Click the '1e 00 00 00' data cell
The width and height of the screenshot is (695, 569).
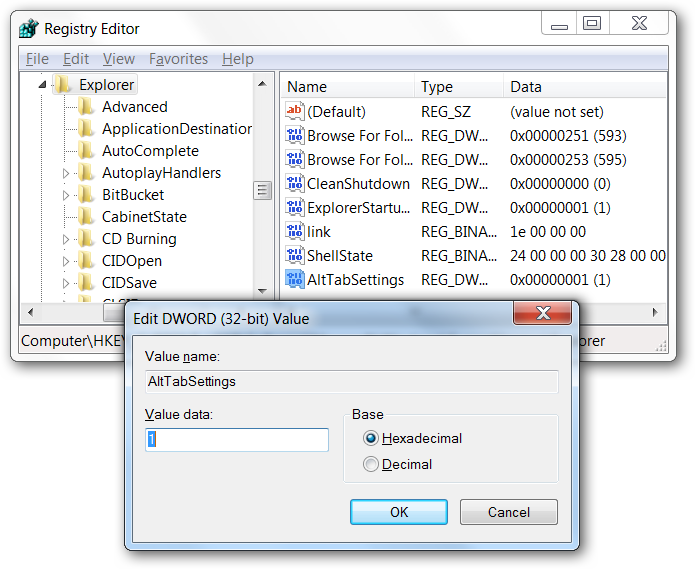click(x=548, y=232)
